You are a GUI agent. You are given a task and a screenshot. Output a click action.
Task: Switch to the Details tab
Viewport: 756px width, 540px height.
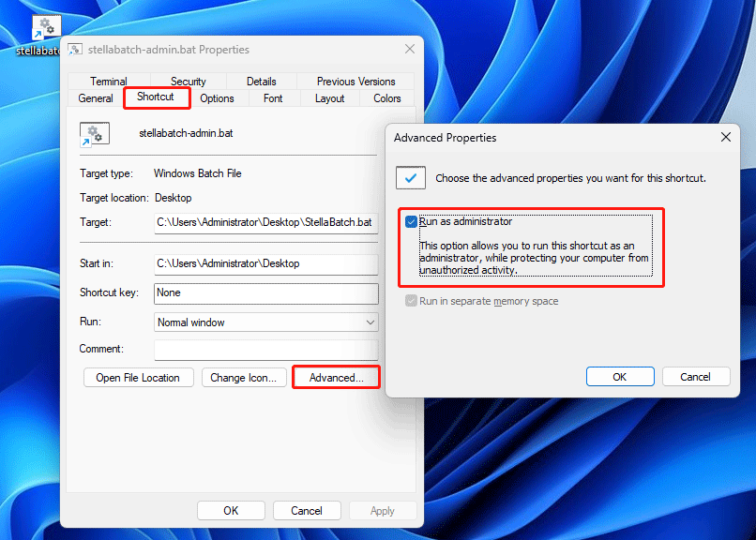coord(261,81)
